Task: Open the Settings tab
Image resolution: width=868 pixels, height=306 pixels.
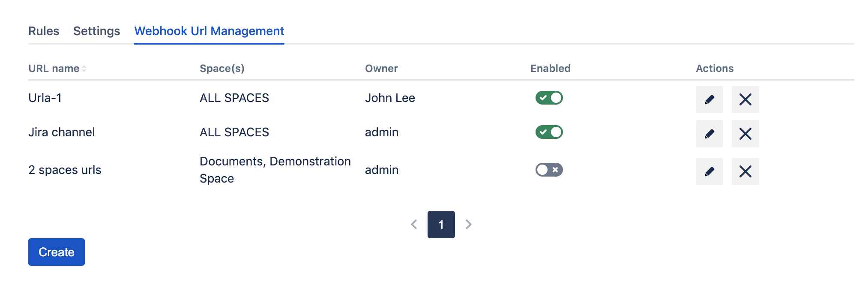Action: click(96, 31)
